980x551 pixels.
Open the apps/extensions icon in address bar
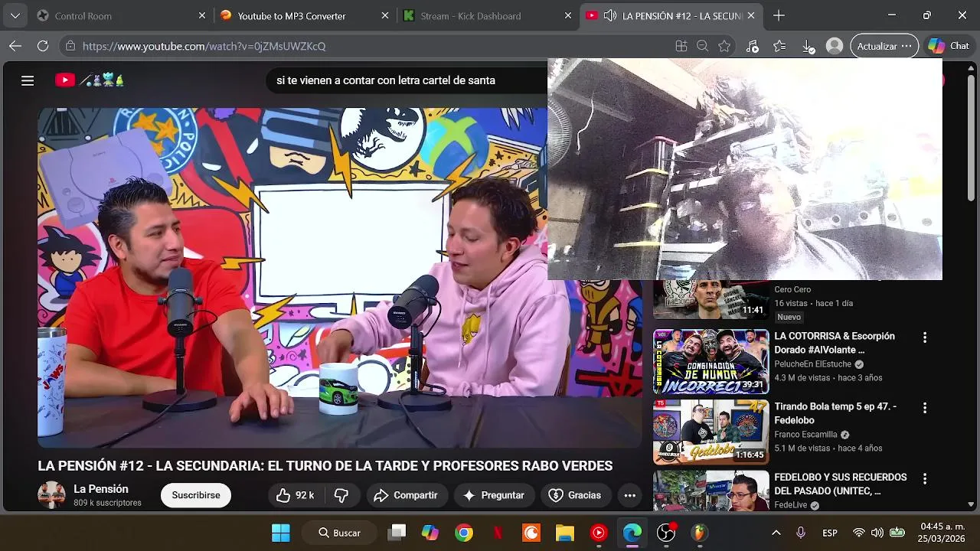pos(681,46)
